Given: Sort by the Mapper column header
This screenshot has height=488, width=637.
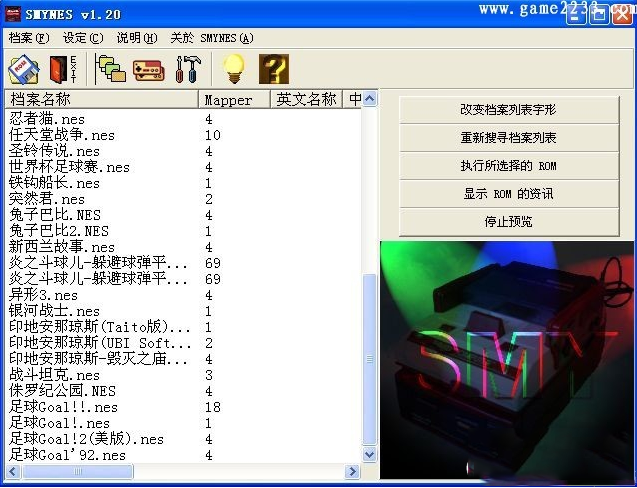Looking at the screenshot, I should 234,99.
